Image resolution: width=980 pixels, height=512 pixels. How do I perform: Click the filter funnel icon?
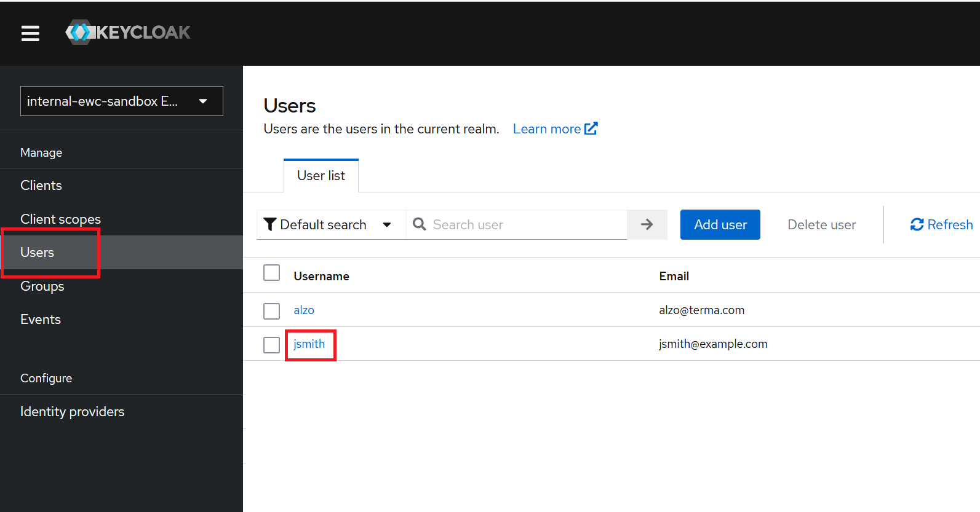[x=269, y=224]
